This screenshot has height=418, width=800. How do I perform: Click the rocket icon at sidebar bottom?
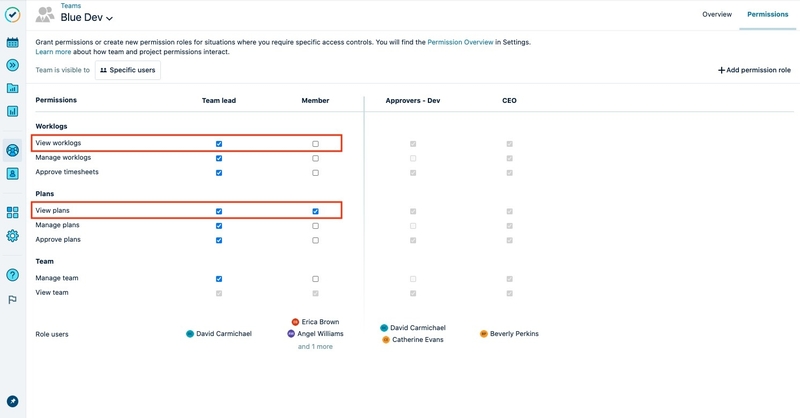(12, 401)
